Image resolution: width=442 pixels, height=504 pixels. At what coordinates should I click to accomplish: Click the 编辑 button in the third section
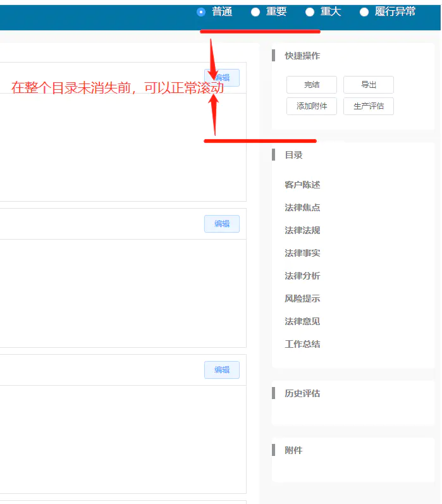coord(222,370)
